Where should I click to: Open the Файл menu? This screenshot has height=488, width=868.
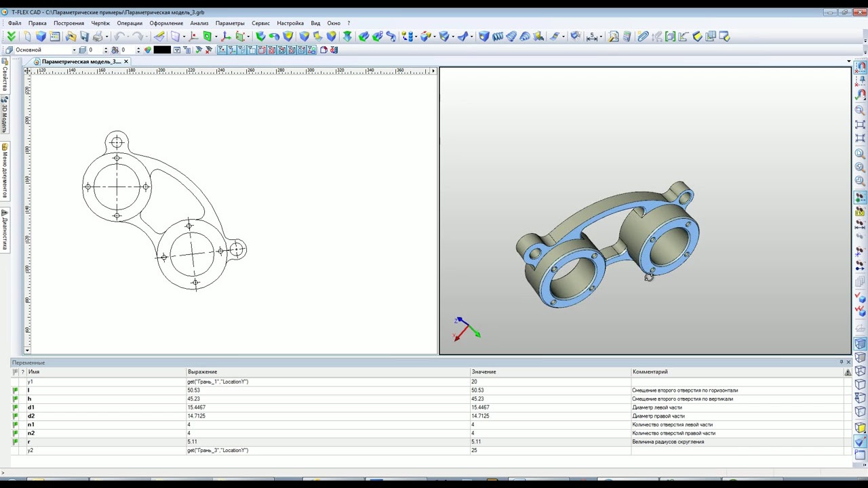click(14, 23)
